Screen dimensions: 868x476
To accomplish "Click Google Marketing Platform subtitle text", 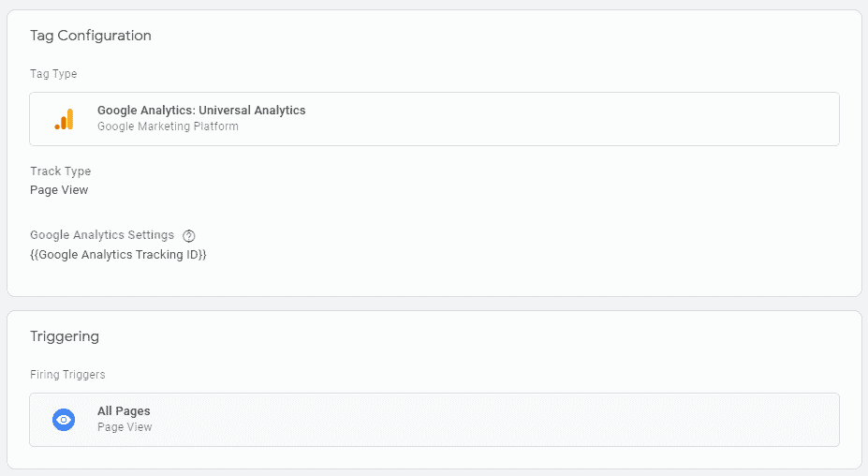I will [168, 126].
